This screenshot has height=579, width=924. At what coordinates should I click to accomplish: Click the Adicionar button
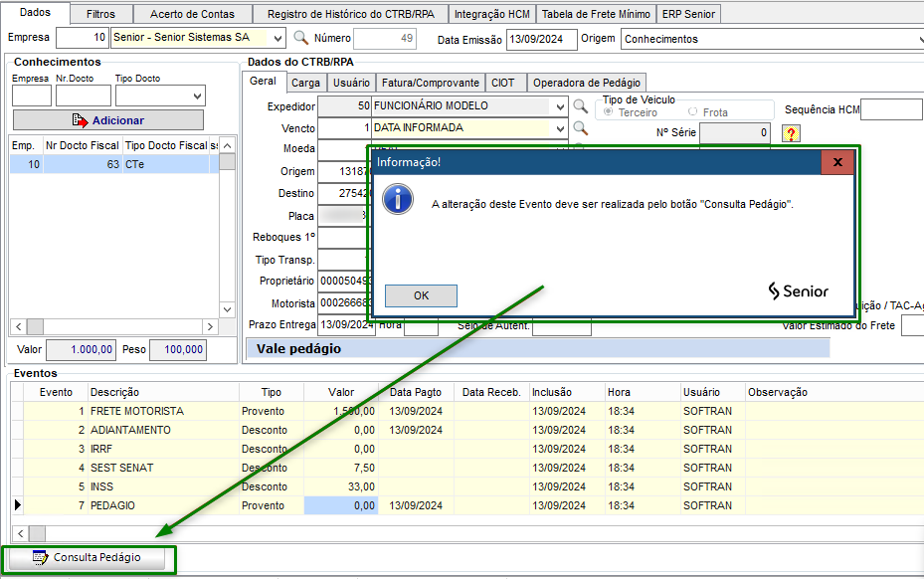pyautogui.click(x=107, y=120)
